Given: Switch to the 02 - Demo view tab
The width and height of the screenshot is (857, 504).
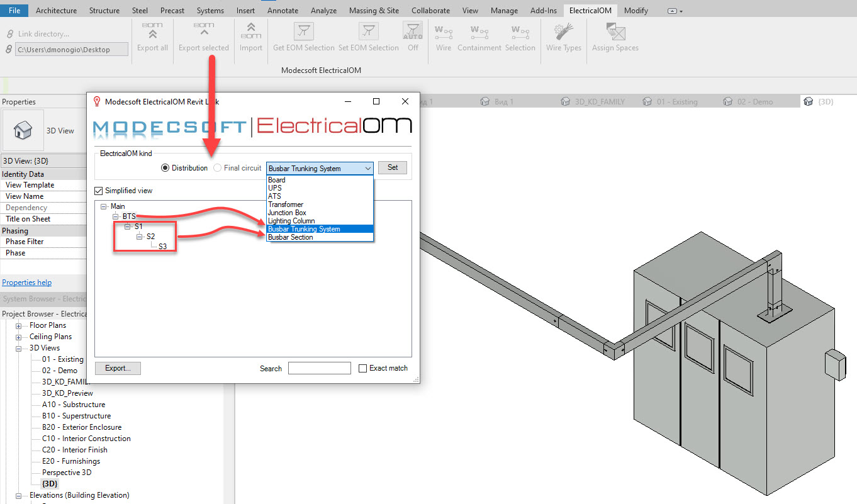Looking at the screenshot, I should (749, 101).
